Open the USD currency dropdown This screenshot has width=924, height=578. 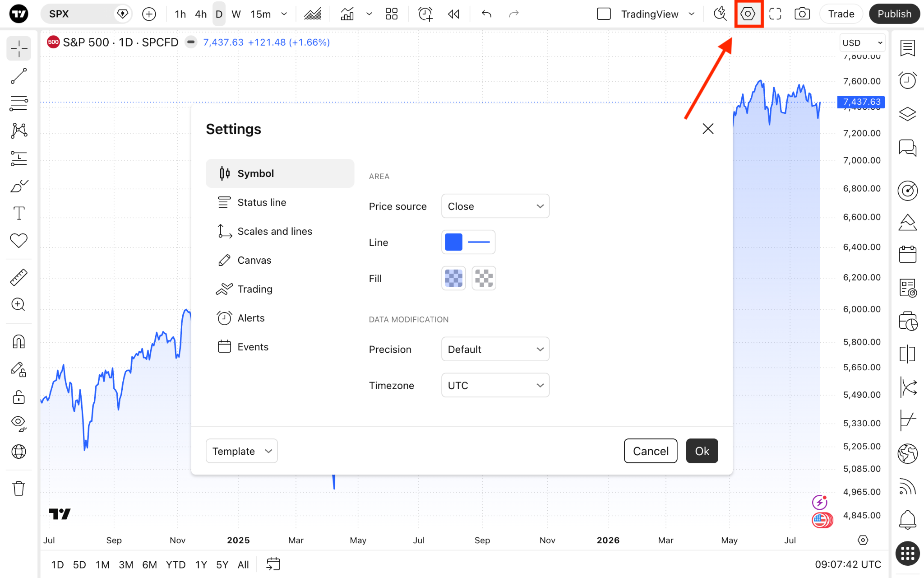coord(862,43)
